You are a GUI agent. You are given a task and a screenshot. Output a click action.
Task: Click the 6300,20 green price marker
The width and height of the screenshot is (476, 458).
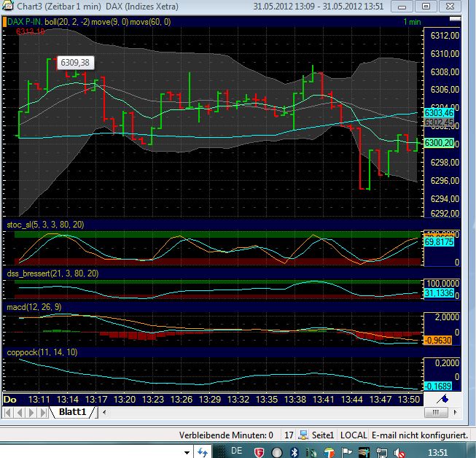(x=439, y=143)
